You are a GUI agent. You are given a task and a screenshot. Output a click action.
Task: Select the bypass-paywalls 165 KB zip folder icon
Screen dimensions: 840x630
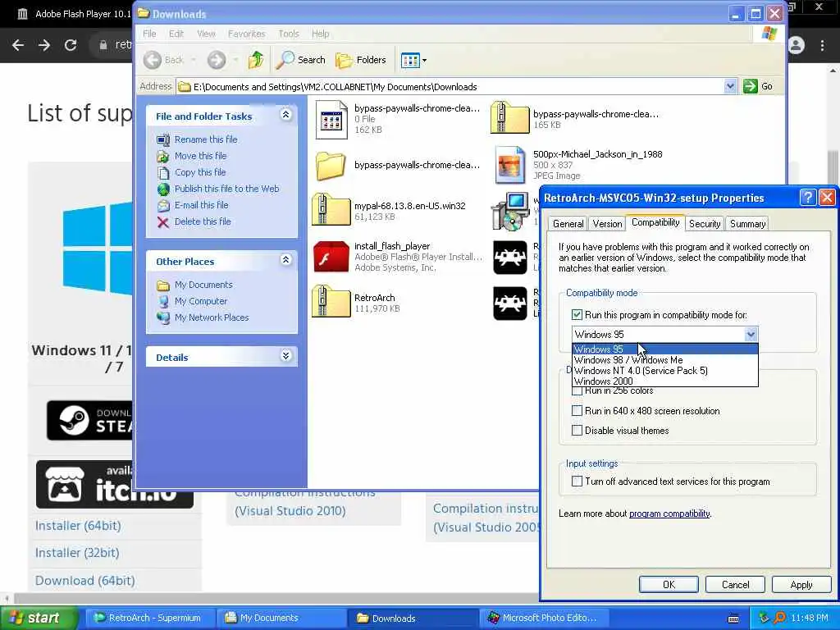coord(509,117)
